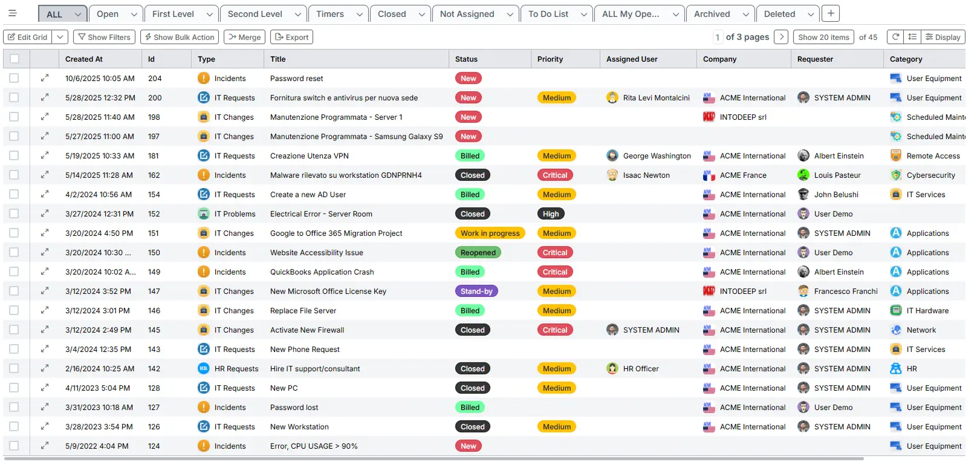Open the Show 20 items selector

point(823,37)
